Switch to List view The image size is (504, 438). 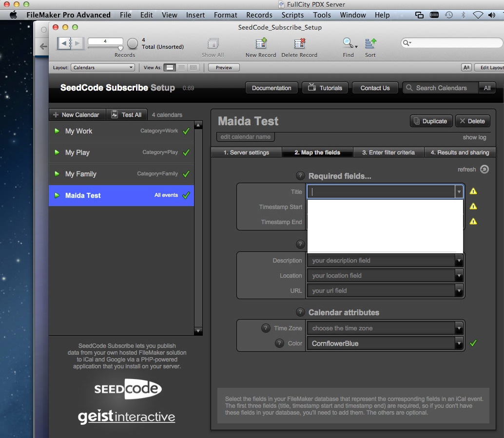click(x=182, y=68)
